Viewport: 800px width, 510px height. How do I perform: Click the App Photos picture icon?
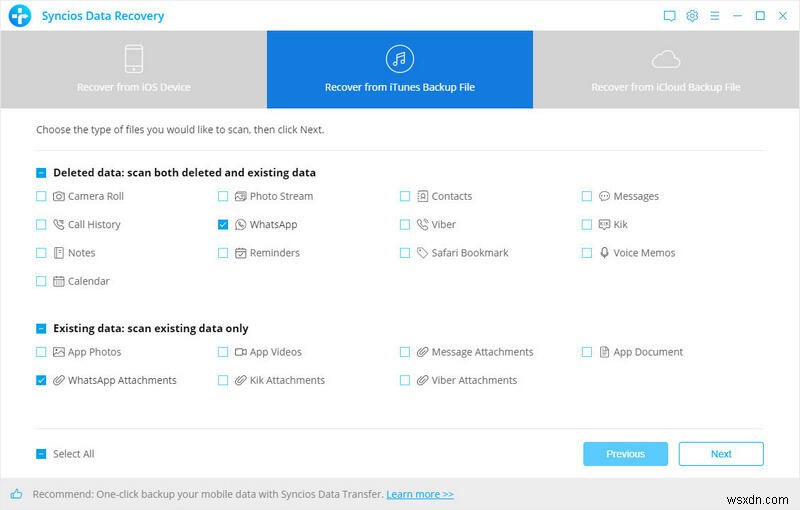pos(59,352)
